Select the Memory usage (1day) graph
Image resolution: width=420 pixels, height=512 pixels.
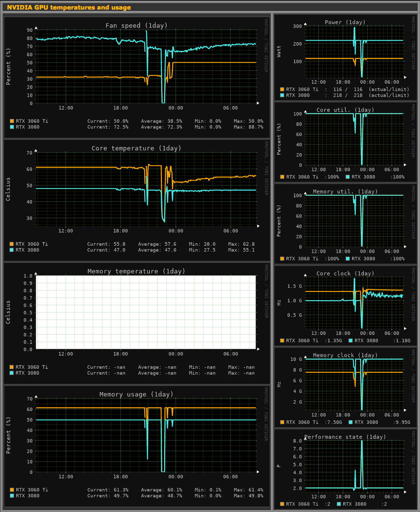[137, 446]
